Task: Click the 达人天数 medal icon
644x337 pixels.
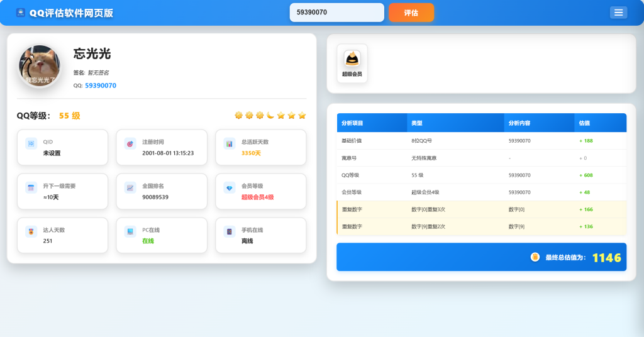Action: coord(31,232)
